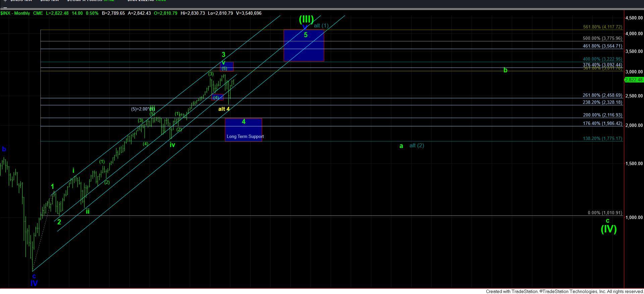Click the green current price tag 2,822.48

(634, 80)
